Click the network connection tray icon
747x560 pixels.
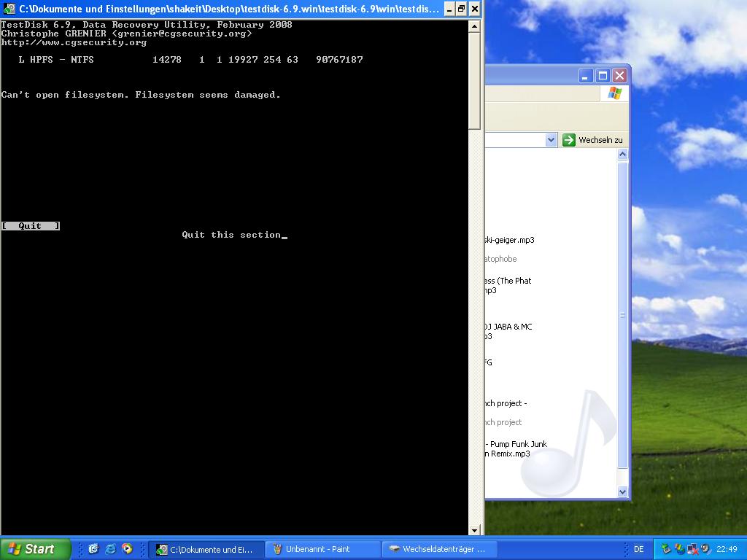693,549
